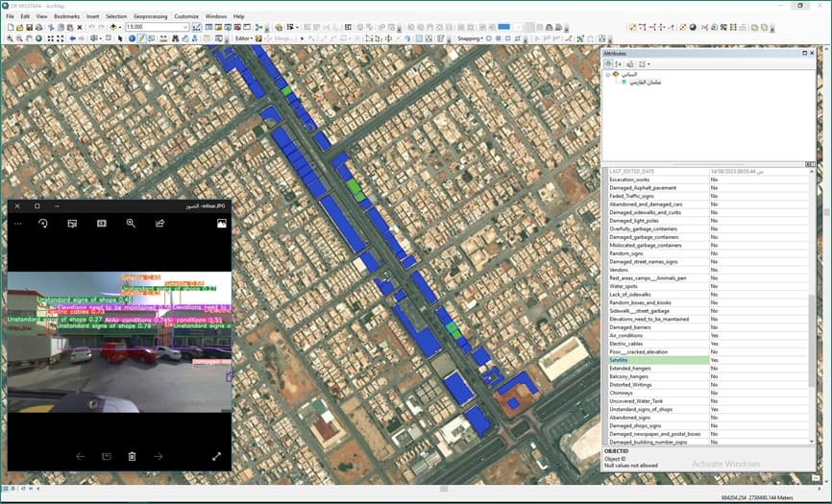Image resolution: width=832 pixels, height=504 pixels.
Task: Share the photo using the share icon
Action: pyautogui.click(x=160, y=223)
